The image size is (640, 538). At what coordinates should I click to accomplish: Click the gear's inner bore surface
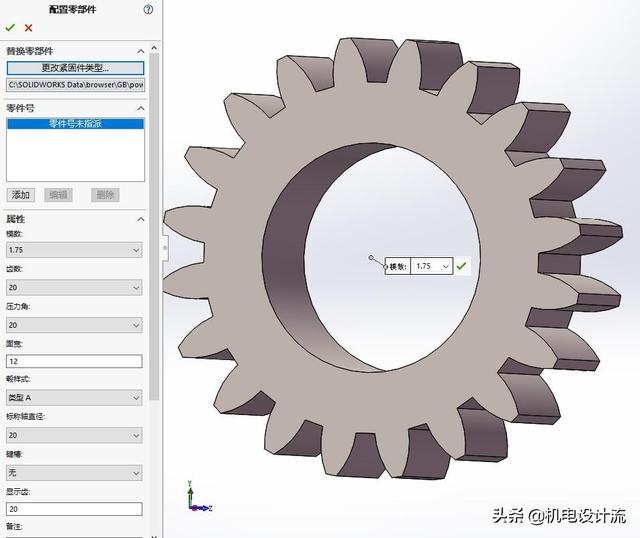coord(284,261)
